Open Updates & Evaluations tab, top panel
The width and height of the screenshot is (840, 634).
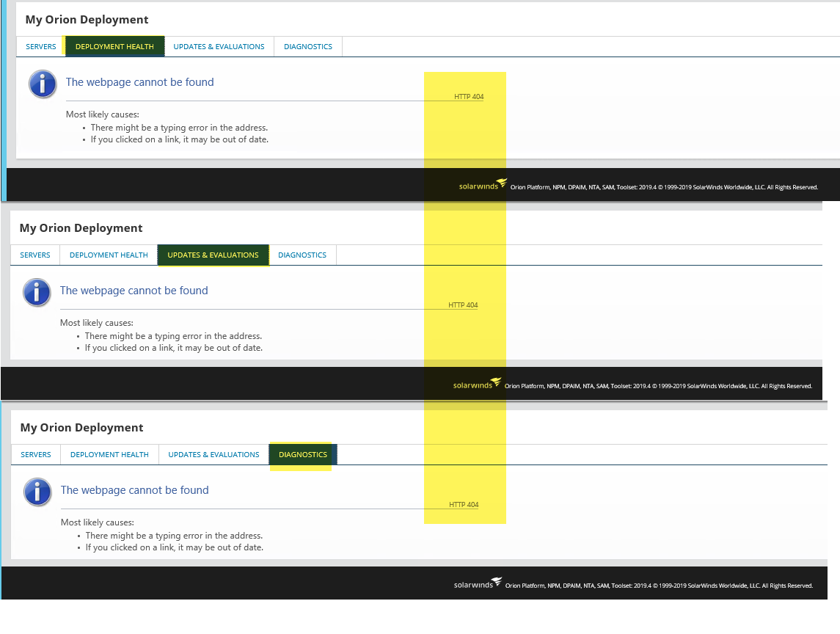(x=219, y=47)
